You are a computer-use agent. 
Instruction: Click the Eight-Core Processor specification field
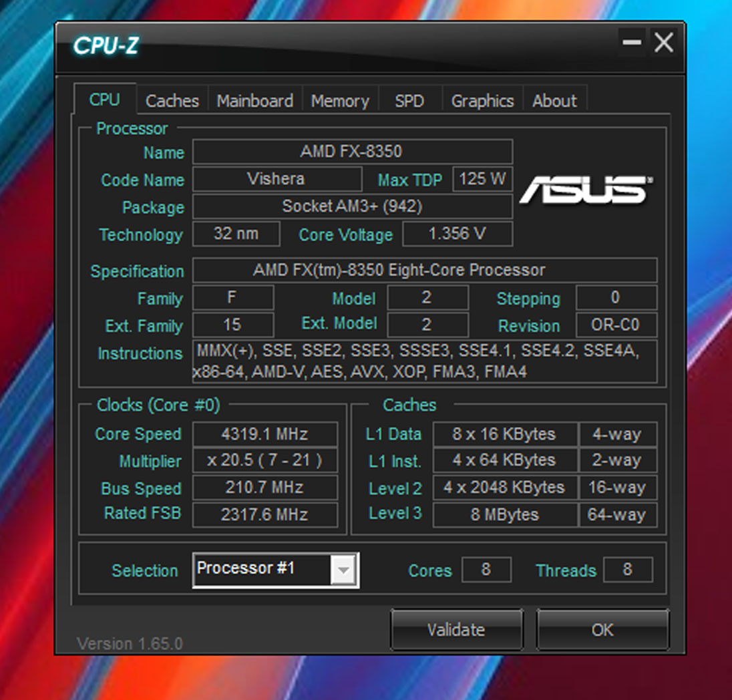tap(424, 270)
